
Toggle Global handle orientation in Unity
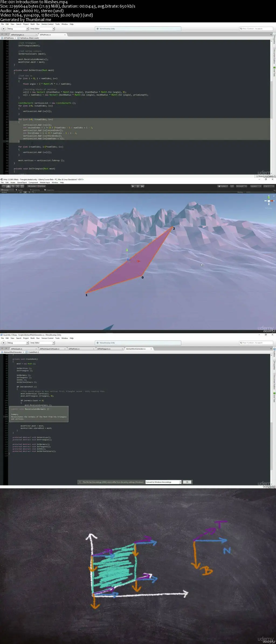click(x=42, y=186)
